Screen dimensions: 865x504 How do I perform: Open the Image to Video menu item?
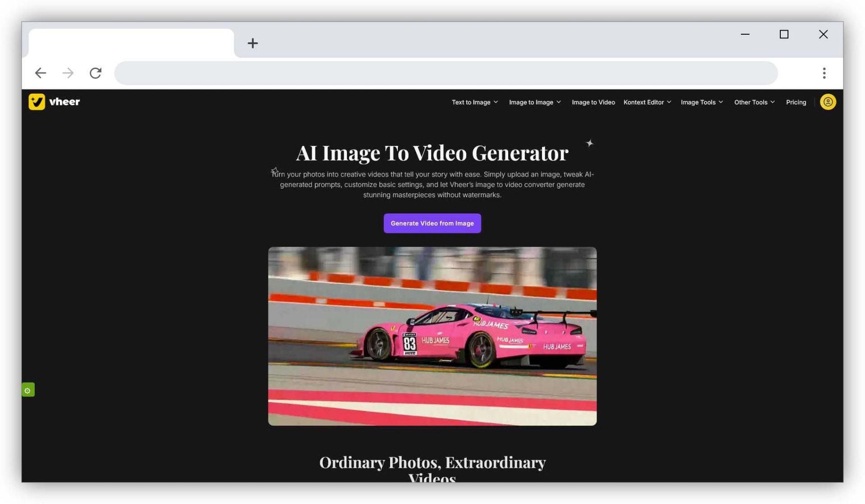click(593, 102)
